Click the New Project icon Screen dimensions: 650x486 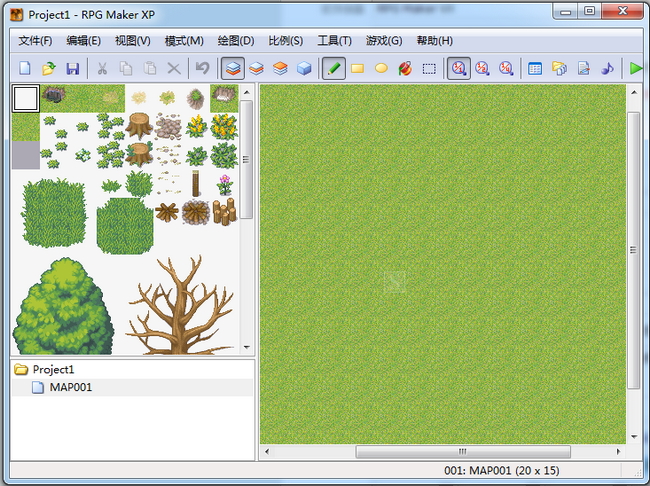(25, 69)
